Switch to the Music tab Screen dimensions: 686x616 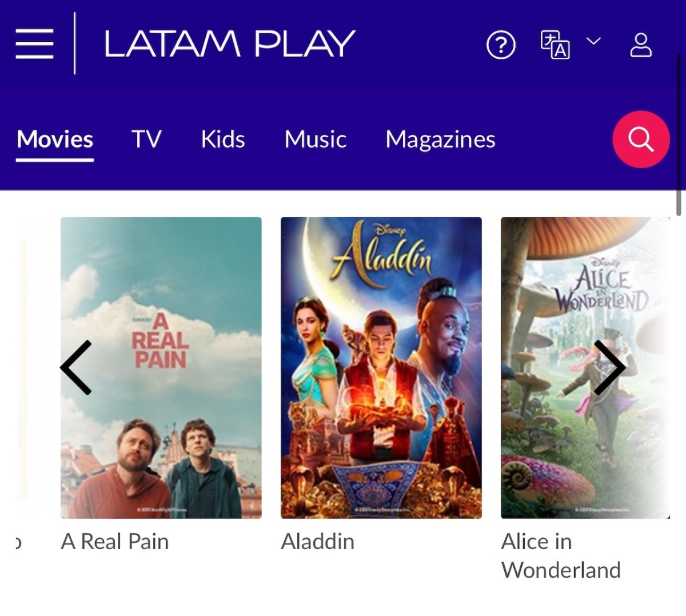click(316, 140)
